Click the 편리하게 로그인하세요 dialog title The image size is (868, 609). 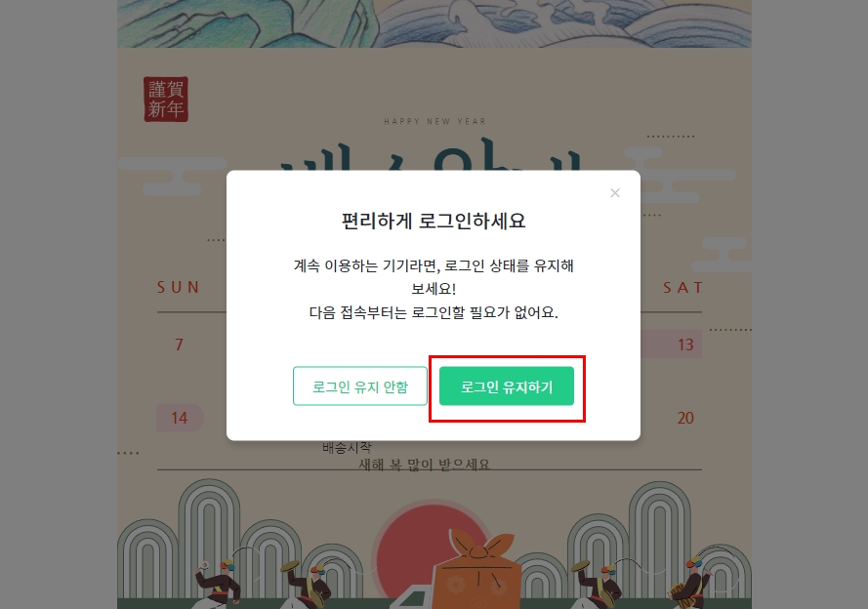click(434, 221)
